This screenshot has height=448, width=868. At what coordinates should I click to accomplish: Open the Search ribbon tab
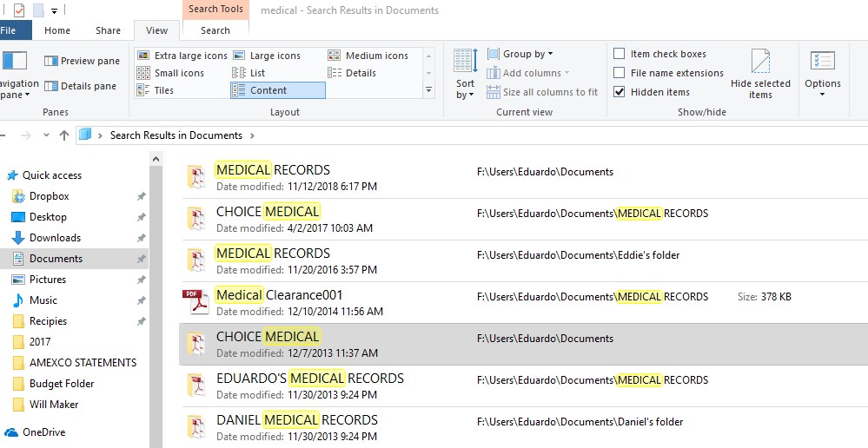click(215, 30)
